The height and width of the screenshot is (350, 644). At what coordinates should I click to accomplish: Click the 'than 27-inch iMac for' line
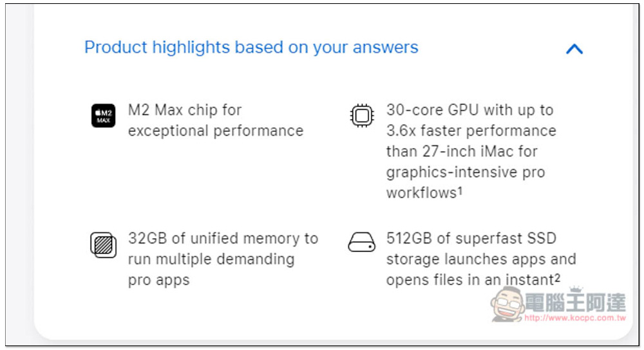point(461,152)
